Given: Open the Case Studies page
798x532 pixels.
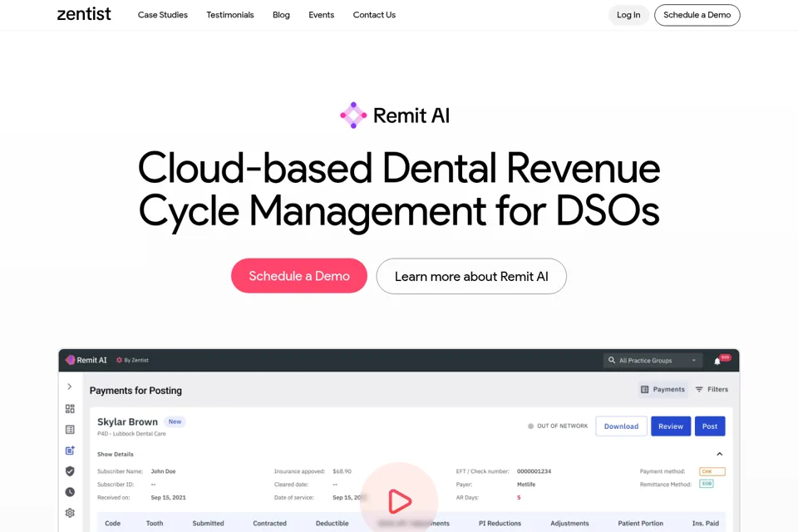Looking at the screenshot, I should [x=162, y=15].
